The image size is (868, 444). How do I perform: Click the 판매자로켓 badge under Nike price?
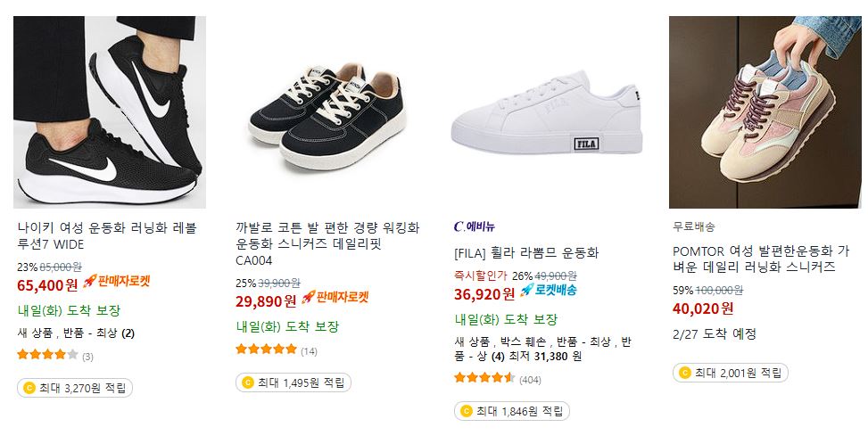point(117,282)
